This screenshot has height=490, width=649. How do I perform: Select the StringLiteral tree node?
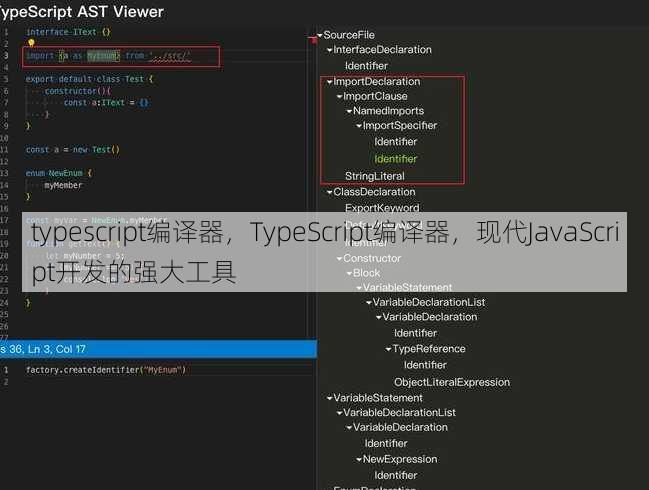pos(375,176)
